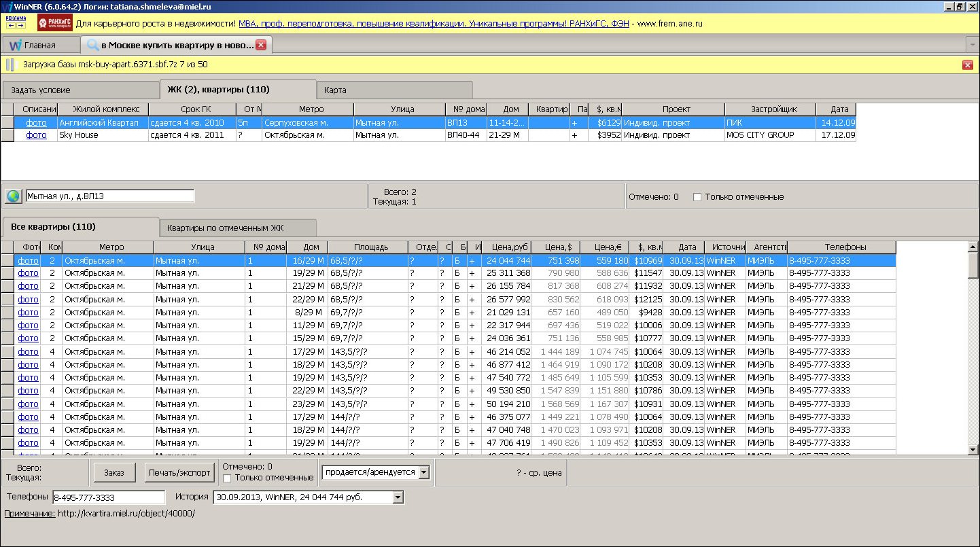Click the pause icon of the database download
This screenshot has width=980, height=547.
tap(10, 65)
